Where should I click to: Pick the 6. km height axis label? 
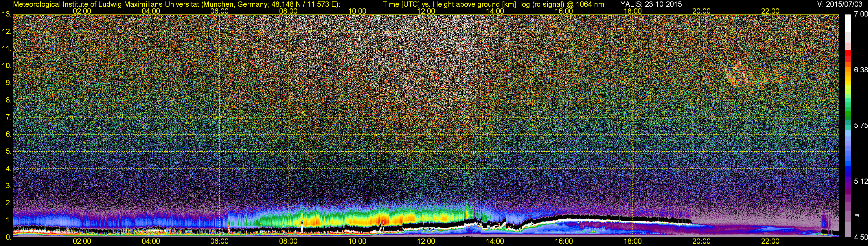pyautogui.click(x=8, y=135)
